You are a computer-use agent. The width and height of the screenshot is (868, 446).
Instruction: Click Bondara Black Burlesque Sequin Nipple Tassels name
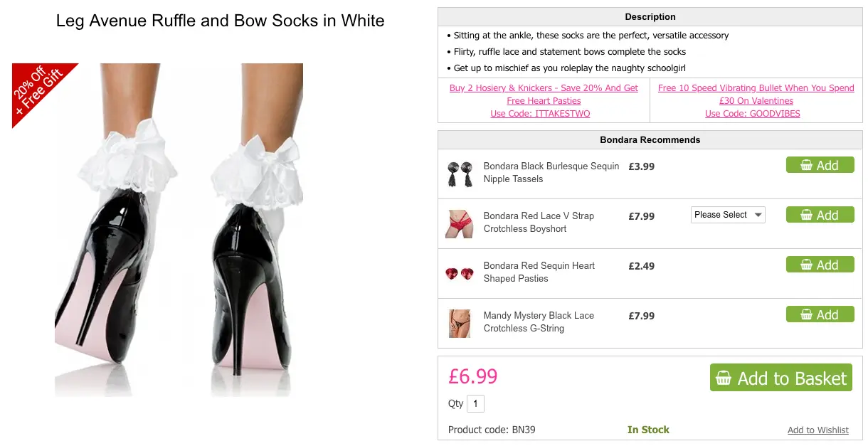(551, 172)
